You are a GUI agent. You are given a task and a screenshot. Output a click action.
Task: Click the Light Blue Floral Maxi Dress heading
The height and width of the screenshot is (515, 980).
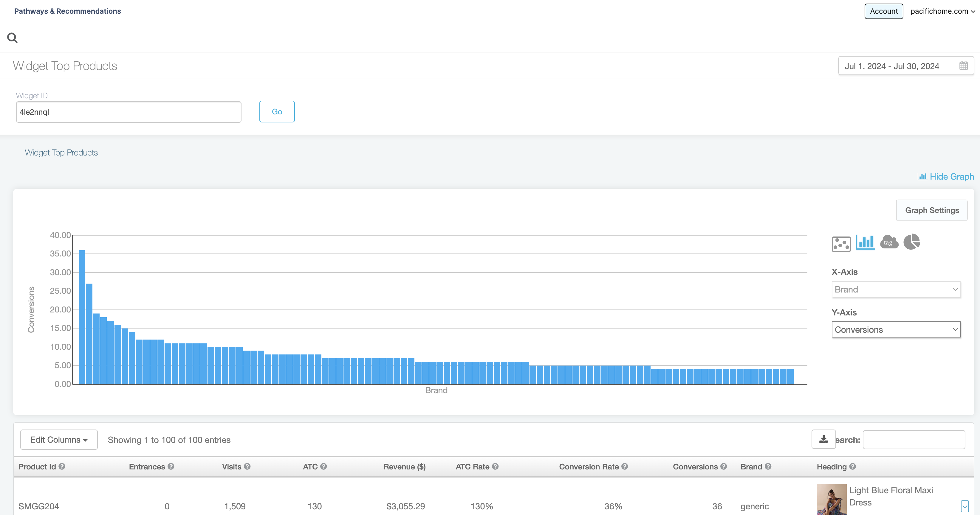pos(891,496)
